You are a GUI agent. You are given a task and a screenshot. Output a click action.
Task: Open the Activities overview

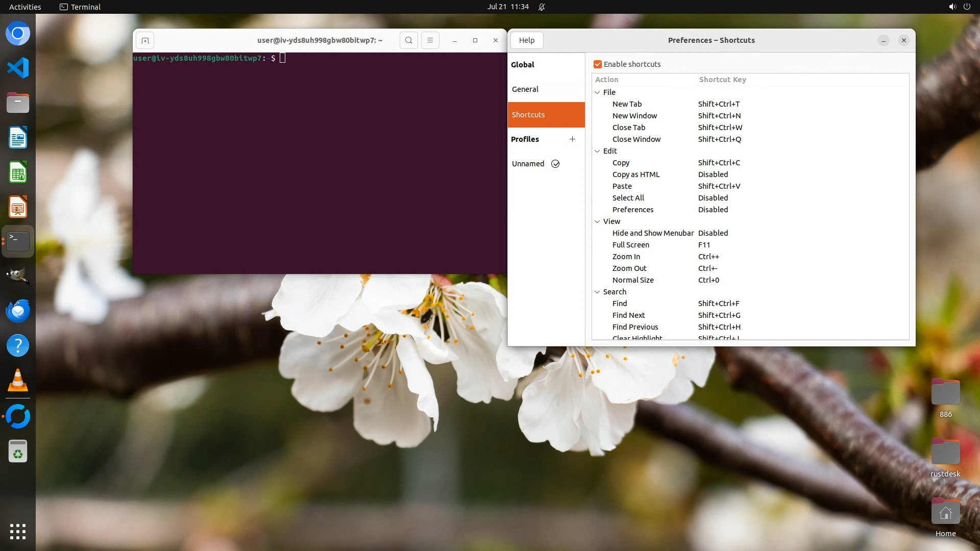pyautogui.click(x=25, y=7)
